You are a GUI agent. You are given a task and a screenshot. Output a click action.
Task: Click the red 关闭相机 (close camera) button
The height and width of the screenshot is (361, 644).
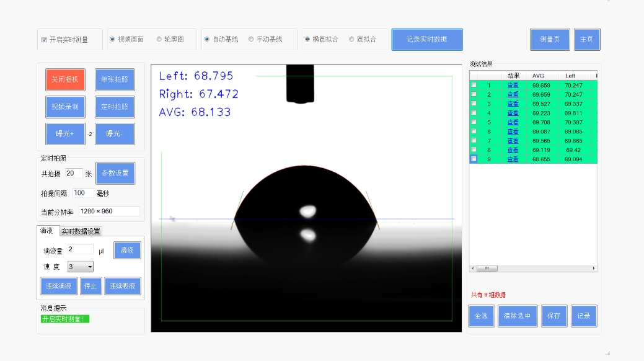tap(65, 79)
